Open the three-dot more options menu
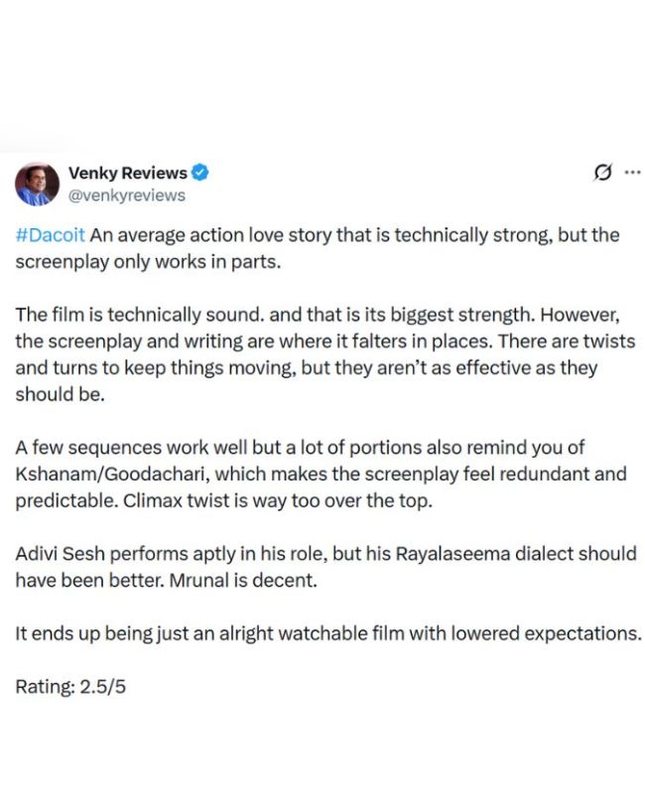The width and height of the screenshot is (645, 812). 631,173
